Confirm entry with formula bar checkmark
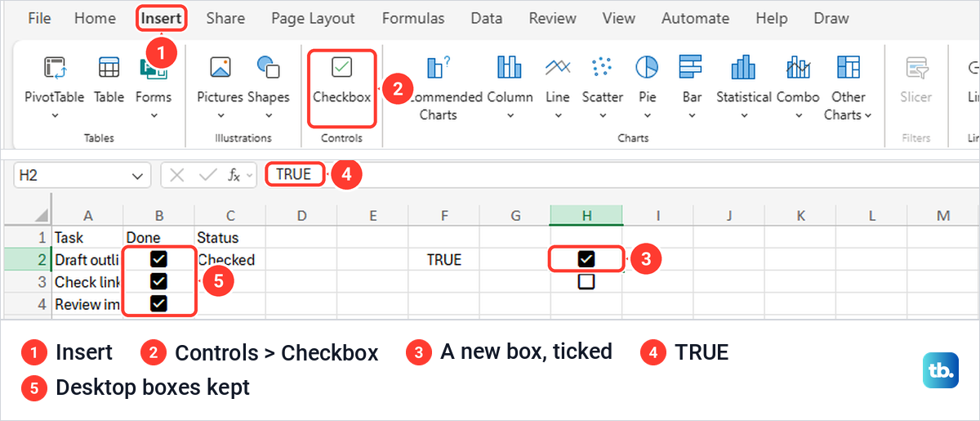The height and width of the screenshot is (421, 980). click(x=207, y=175)
